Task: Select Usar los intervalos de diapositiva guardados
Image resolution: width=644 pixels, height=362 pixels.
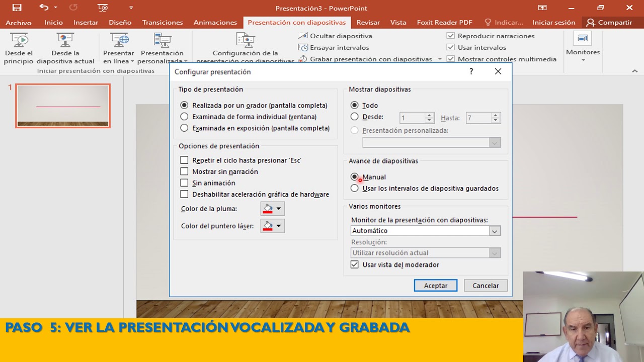Action: click(355, 188)
